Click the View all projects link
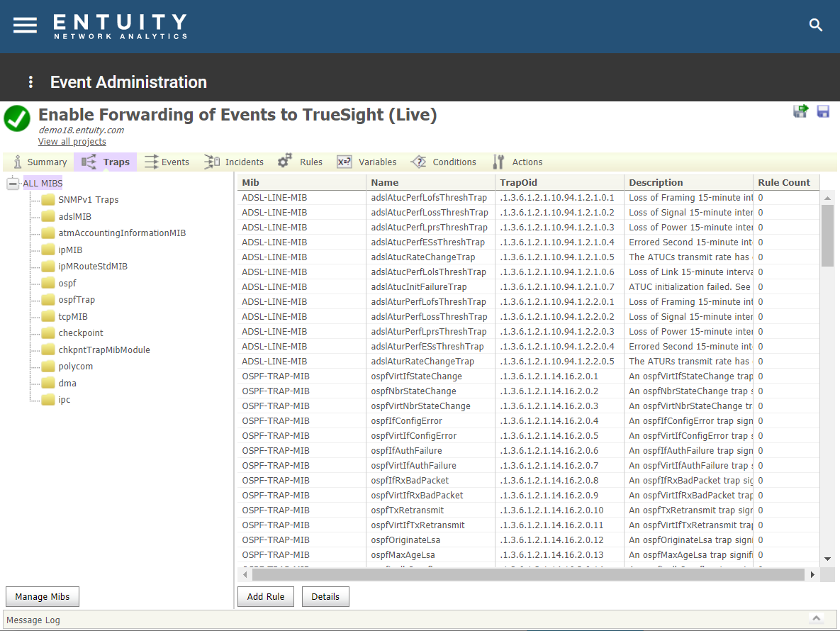840x631 pixels. (x=72, y=141)
